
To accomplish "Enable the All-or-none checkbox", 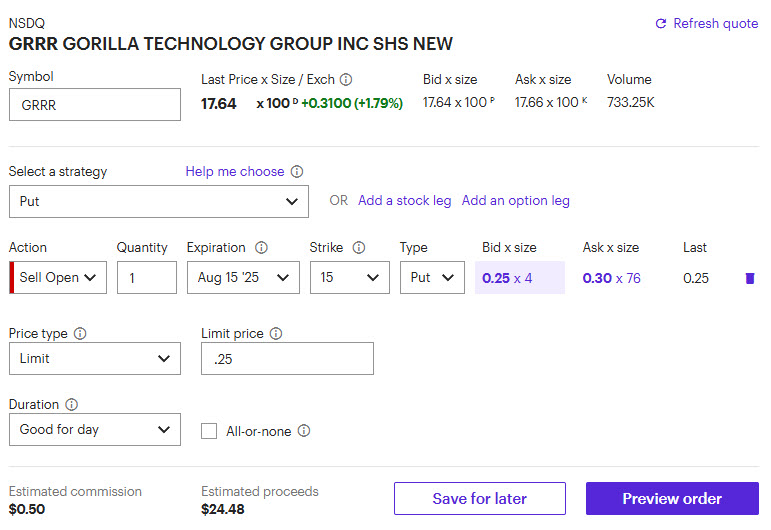I will tap(209, 431).
